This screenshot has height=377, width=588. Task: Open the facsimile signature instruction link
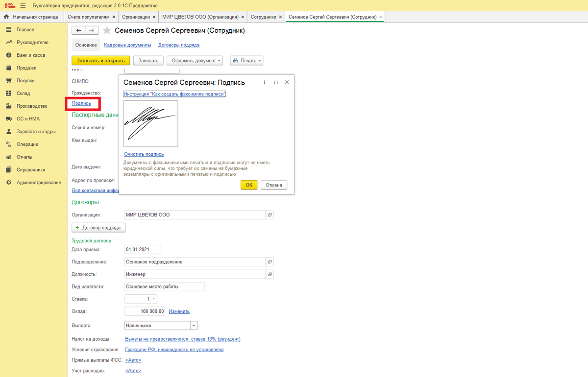point(174,94)
